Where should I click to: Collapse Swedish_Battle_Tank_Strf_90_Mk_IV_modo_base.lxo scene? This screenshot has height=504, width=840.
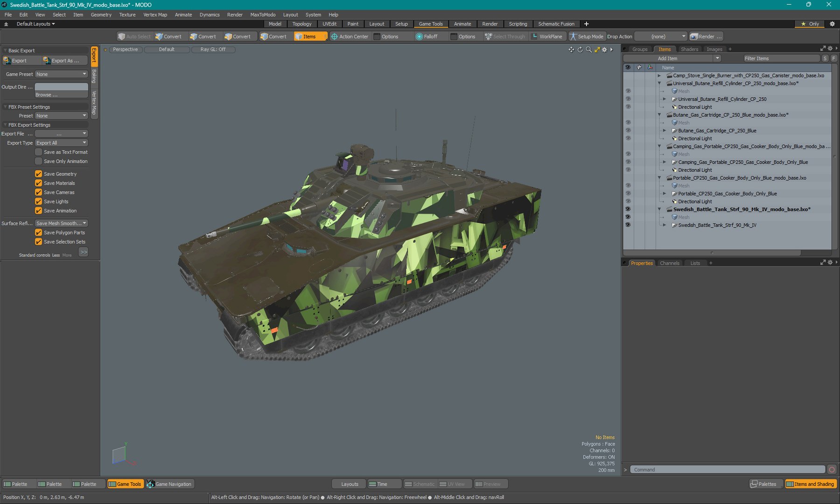pos(659,210)
